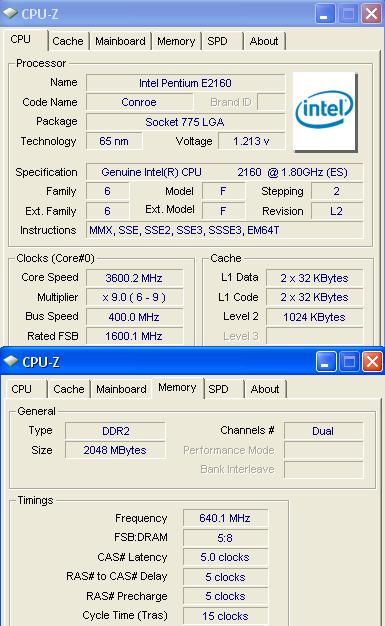The image size is (385, 626).
Task: Click the Channels # value Dual
Action: (x=323, y=431)
